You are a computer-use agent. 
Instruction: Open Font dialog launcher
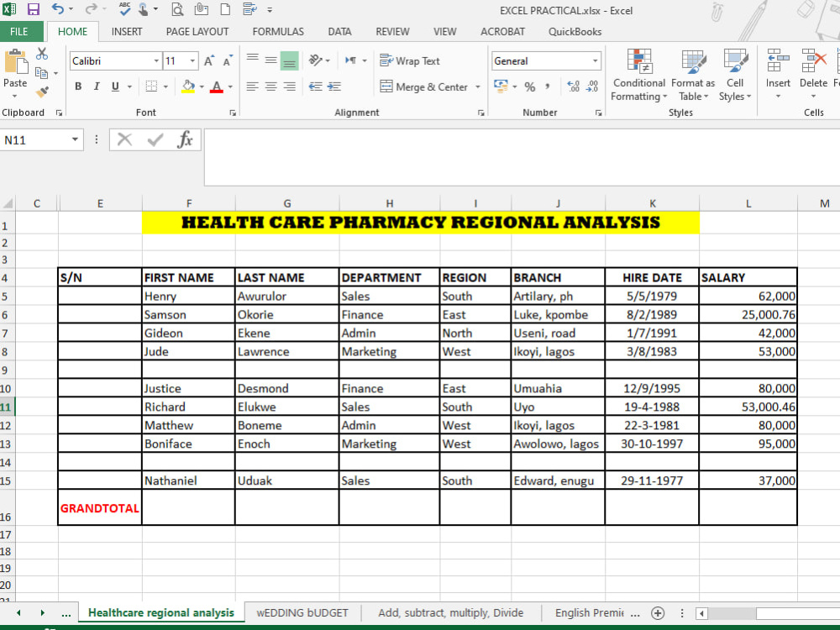point(233,113)
